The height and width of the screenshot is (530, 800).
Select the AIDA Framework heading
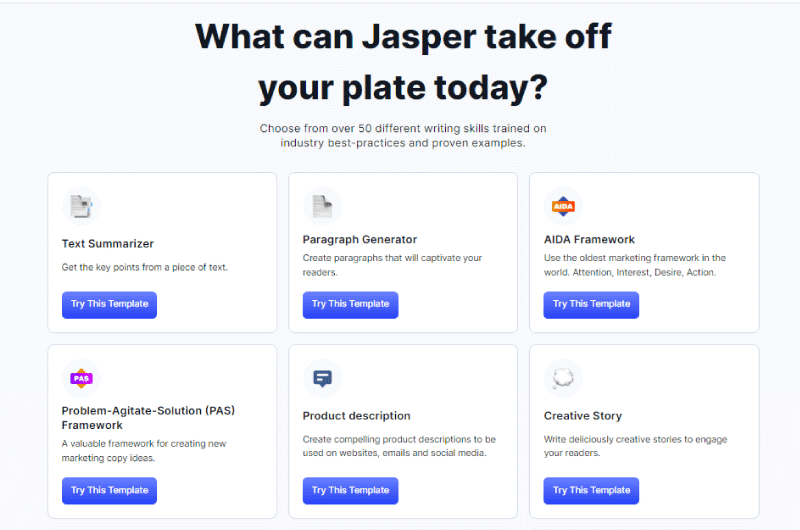click(x=589, y=239)
